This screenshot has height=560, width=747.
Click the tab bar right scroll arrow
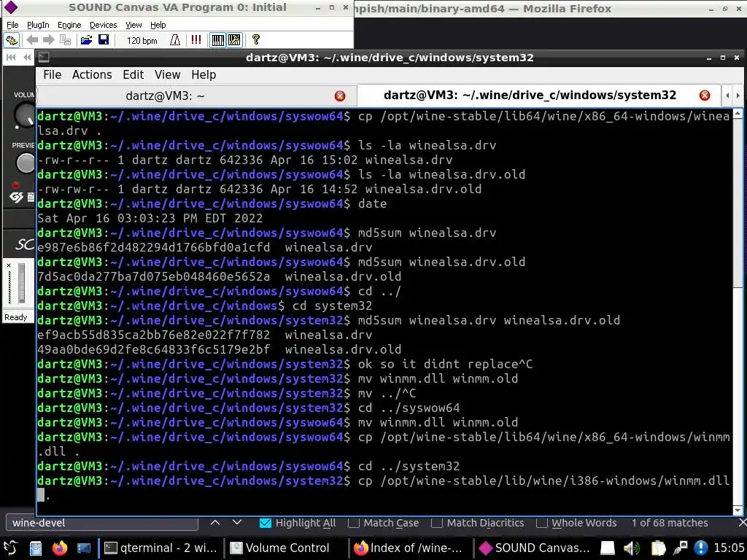[738, 96]
